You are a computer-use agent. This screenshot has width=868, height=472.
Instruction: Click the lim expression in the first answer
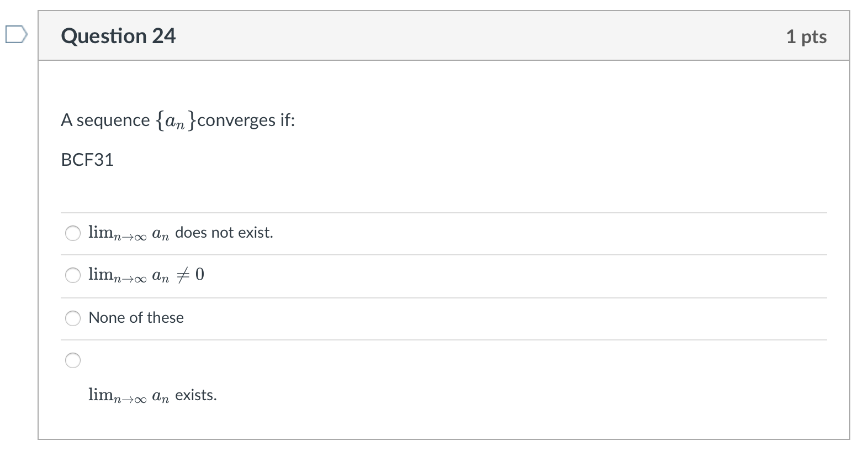pos(117,234)
